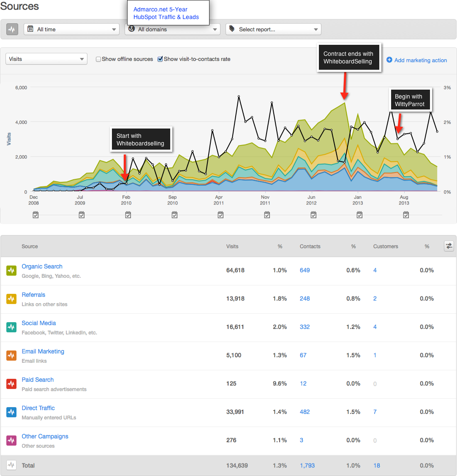The height and width of the screenshot is (476, 457).
Task: Uncheck Show visit-to-contacts rate
Action: point(160,59)
